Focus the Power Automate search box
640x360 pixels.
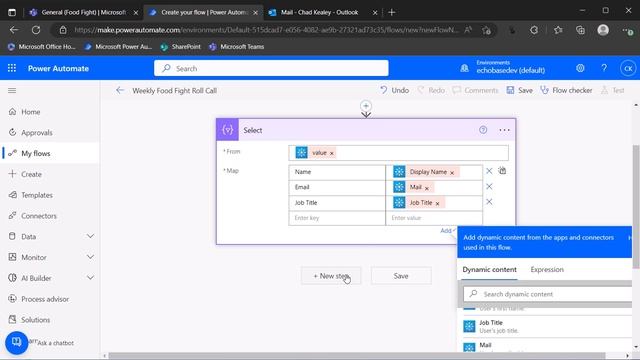pyautogui.click(x=271, y=68)
